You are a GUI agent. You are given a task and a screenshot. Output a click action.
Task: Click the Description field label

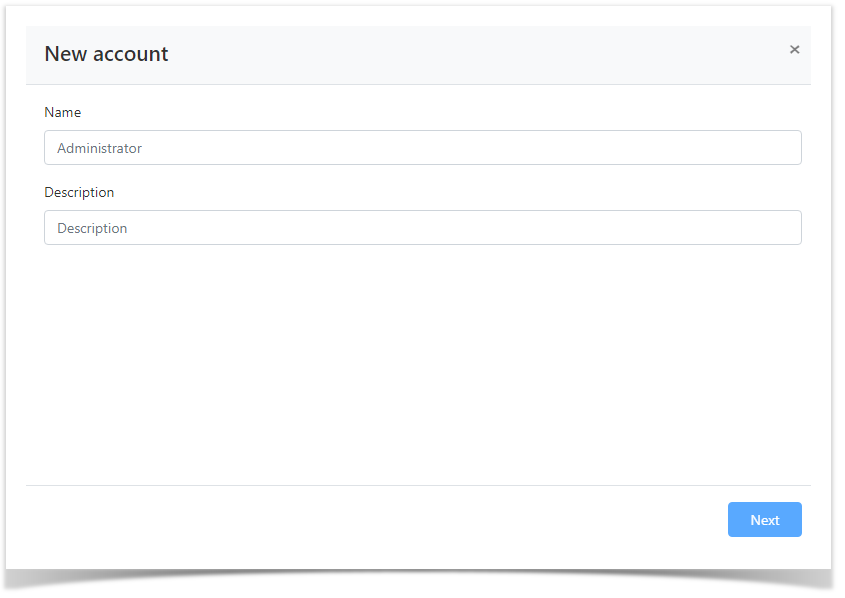pyautogui.click(x=79, y=192)
